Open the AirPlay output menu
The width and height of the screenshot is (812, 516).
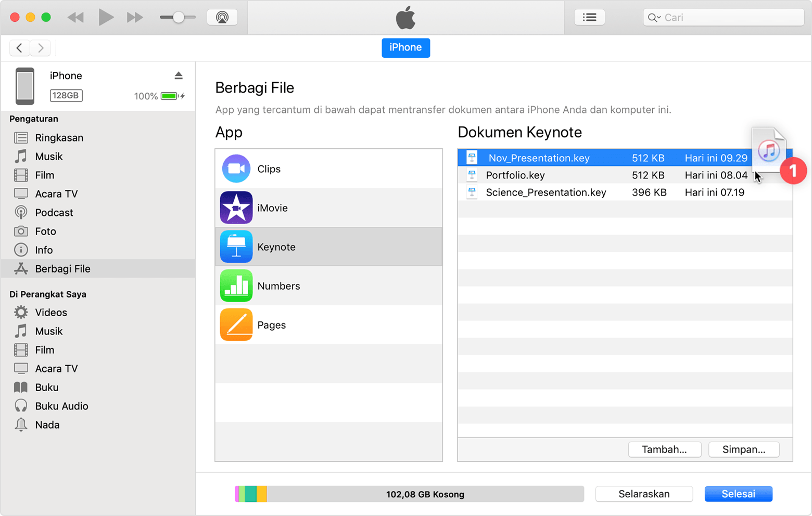222,17
